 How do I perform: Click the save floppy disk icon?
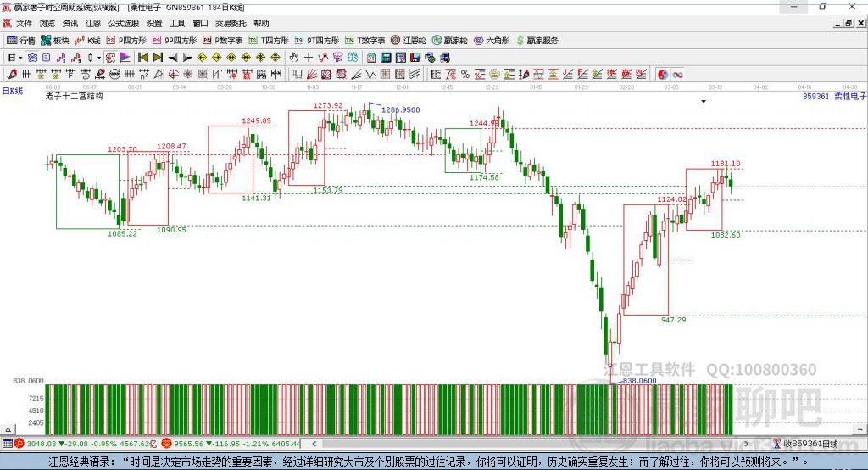click(x=415, y=58)
